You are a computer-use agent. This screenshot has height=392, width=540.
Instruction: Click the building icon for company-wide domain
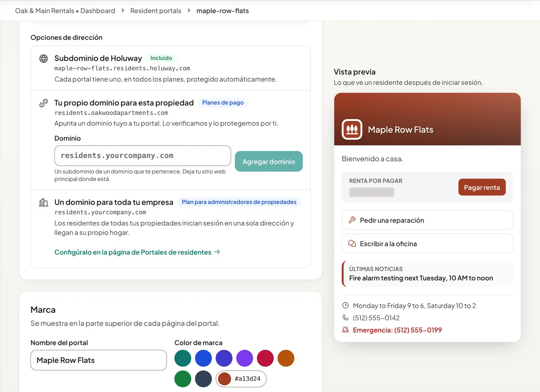[x=44, y=202]
